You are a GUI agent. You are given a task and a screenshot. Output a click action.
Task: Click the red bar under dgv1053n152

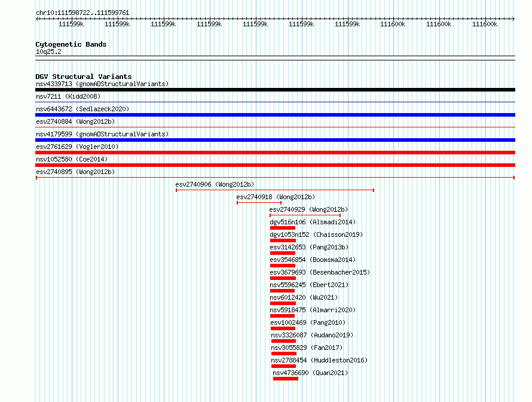pos(283,240)
